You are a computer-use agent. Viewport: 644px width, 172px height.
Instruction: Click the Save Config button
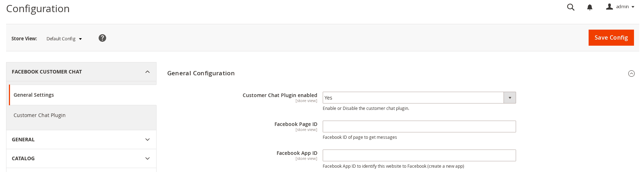(611, 38)
